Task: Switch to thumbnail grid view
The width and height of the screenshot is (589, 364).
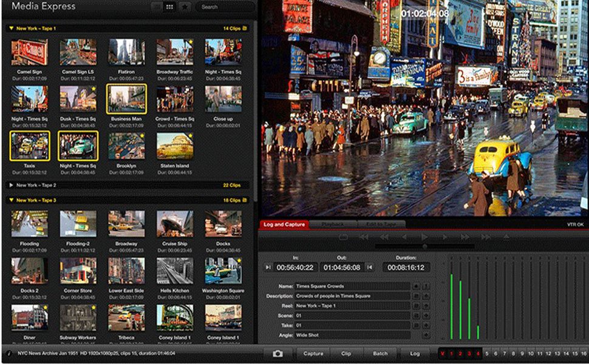Action: click(169, 7)
